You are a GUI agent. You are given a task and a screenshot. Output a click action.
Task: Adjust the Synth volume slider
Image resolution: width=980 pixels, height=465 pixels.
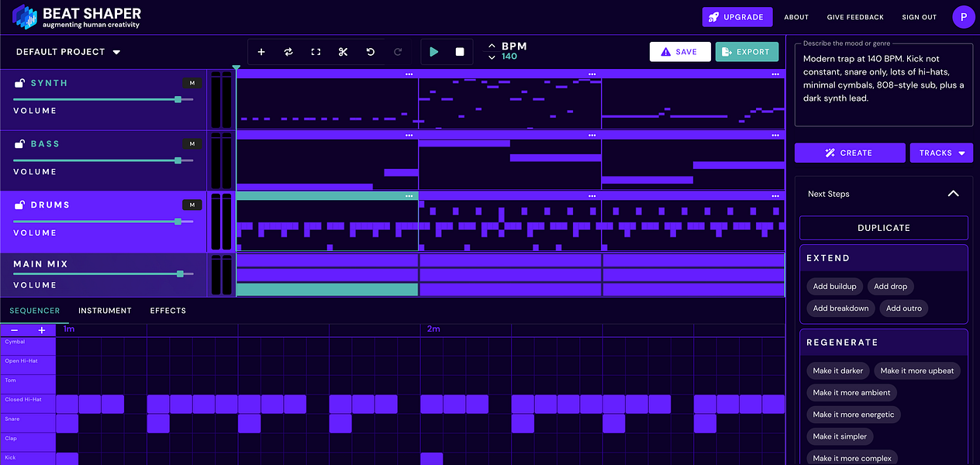coord(103,99)
